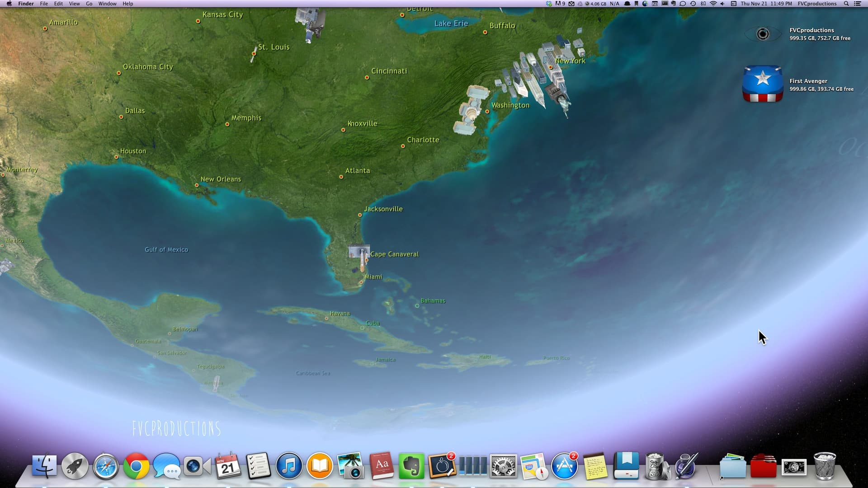Click the date and time display
The image size is (868, 488).
click(x=766, y=4)
